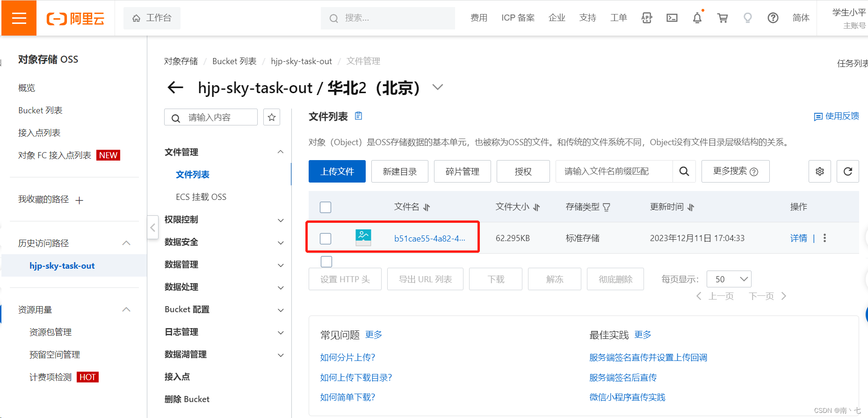This screenshot has height=418, width=868.
Task: Click the 新建目录 button
Action: coord(400,171)
